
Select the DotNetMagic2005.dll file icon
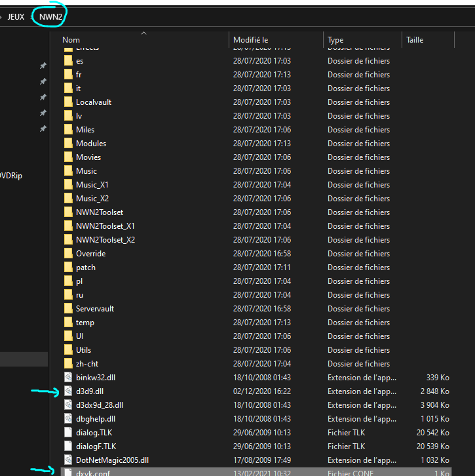pos(69,460)
